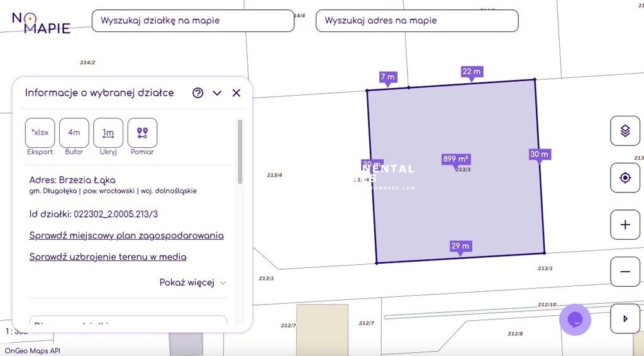Click the xlsx Eksport icon

coord(40,133)
